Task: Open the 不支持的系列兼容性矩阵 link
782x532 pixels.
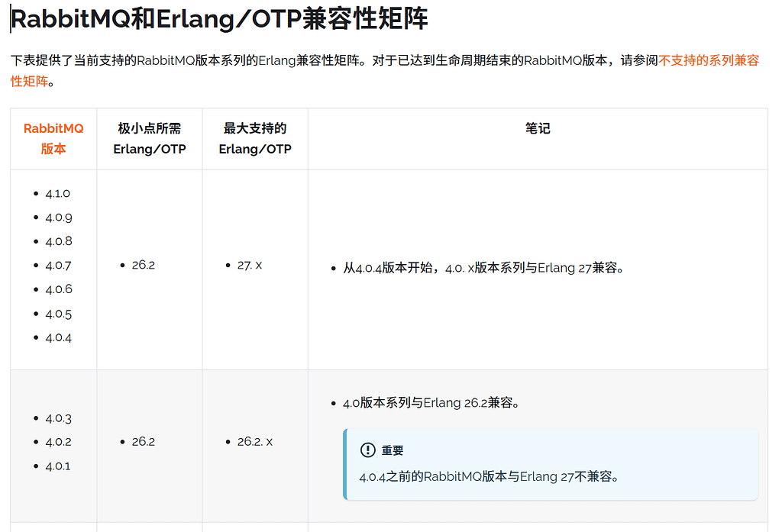Action: pos(708,61)
